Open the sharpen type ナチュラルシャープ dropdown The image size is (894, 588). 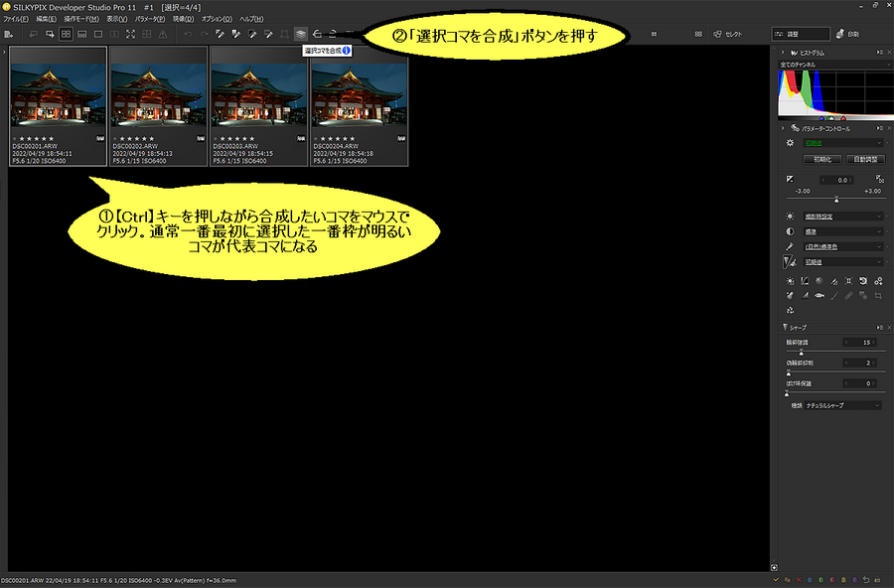click(842, 405)
